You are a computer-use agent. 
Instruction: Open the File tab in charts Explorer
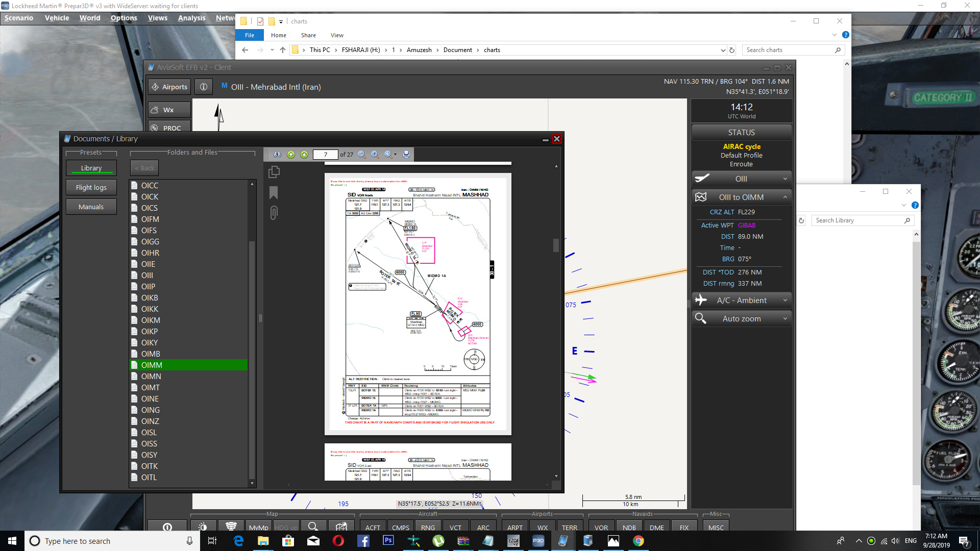pyautogui.click(x=250, y=35)
